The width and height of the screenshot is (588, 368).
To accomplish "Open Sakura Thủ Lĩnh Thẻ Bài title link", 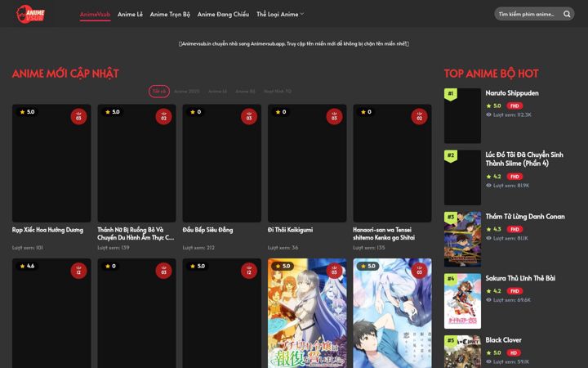I will 520,278.
